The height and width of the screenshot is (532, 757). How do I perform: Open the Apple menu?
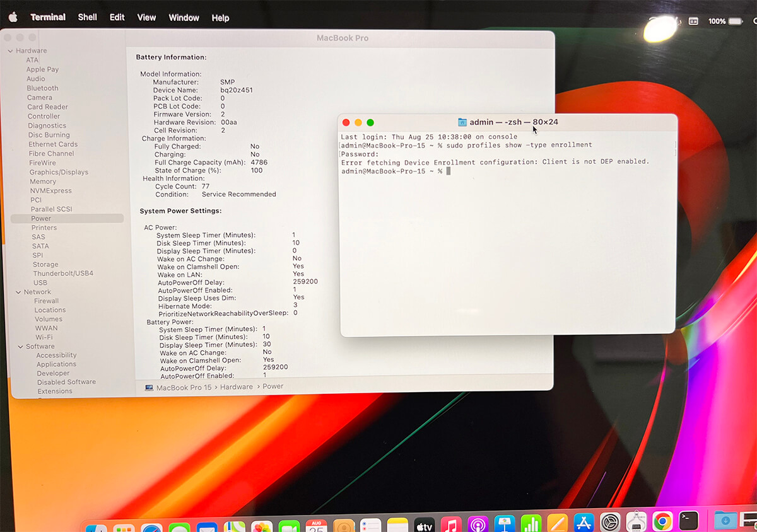pos(13,17)
